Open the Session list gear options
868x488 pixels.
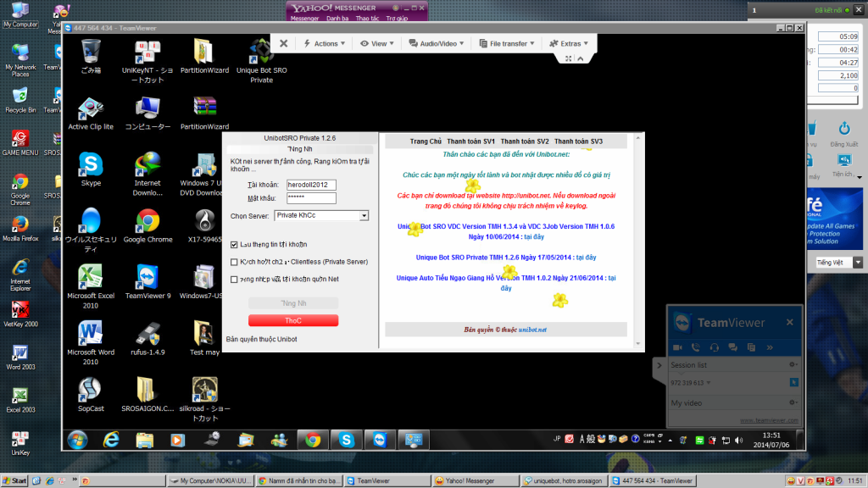click(x=793, y=364)
